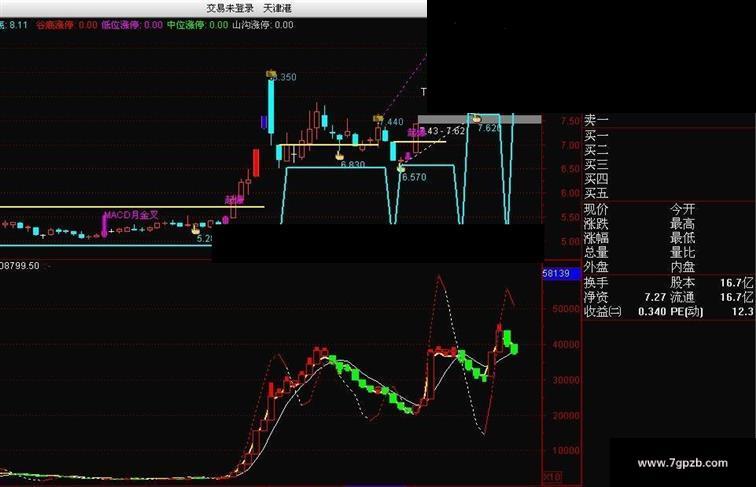The width and height of the screenshot is (756, 487).
Task: Click the 流通 16.7亿 value
Action: (736, 297)
